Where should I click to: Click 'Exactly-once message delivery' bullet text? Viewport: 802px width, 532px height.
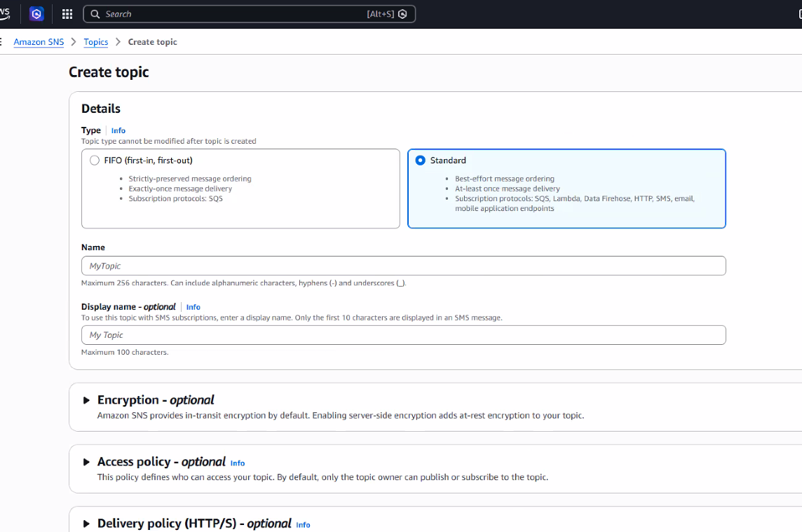[180, 189]
